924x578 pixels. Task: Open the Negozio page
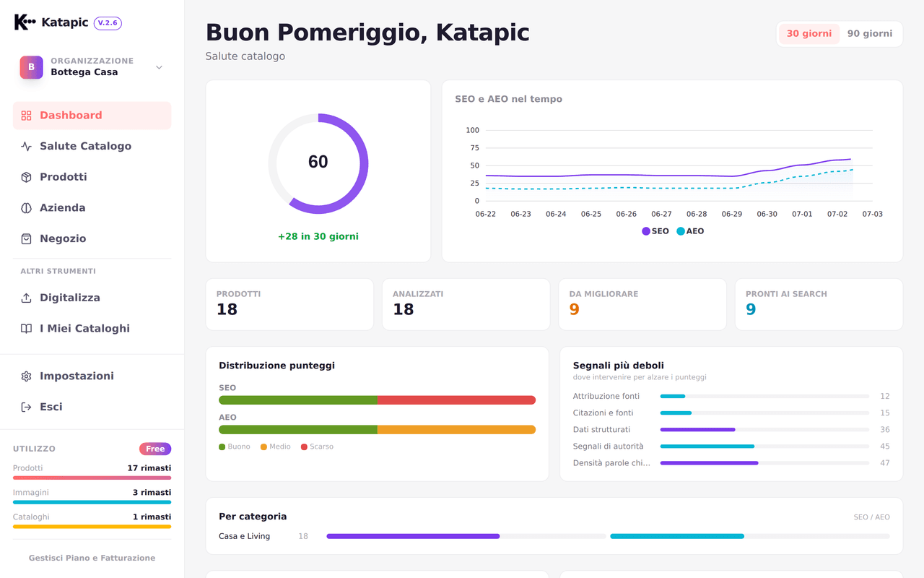point(92,239)
